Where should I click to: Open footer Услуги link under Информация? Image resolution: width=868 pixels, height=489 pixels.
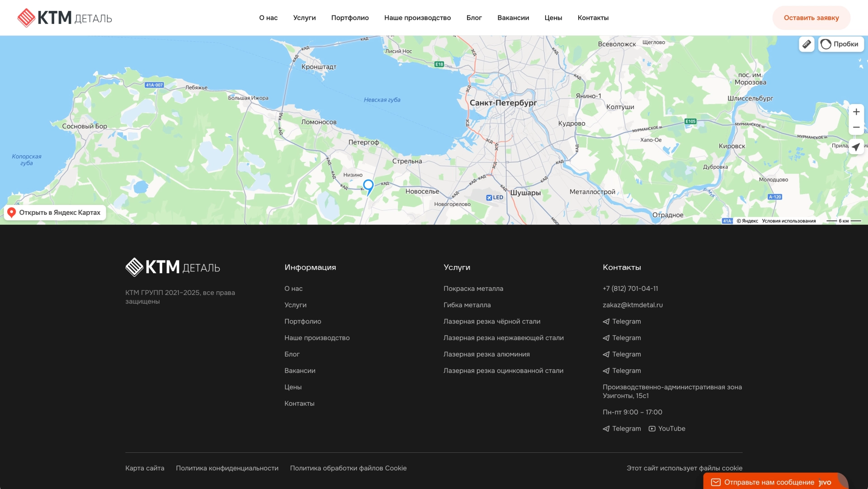tap(295, 305)
